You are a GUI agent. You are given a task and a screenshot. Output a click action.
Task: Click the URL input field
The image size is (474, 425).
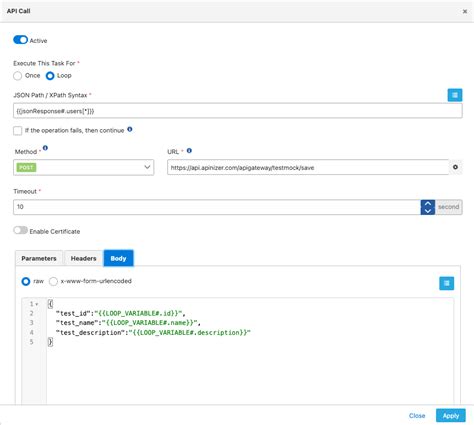click(x=308, y=167)
